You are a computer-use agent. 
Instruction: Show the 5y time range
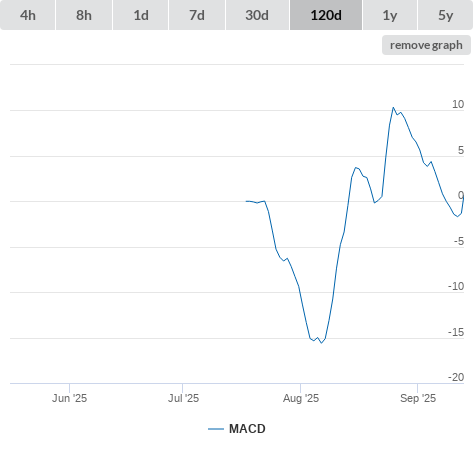click(x=445, y=15)
